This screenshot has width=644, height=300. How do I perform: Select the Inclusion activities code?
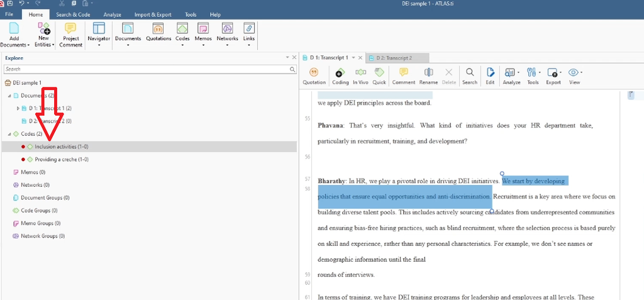(62, 147)
